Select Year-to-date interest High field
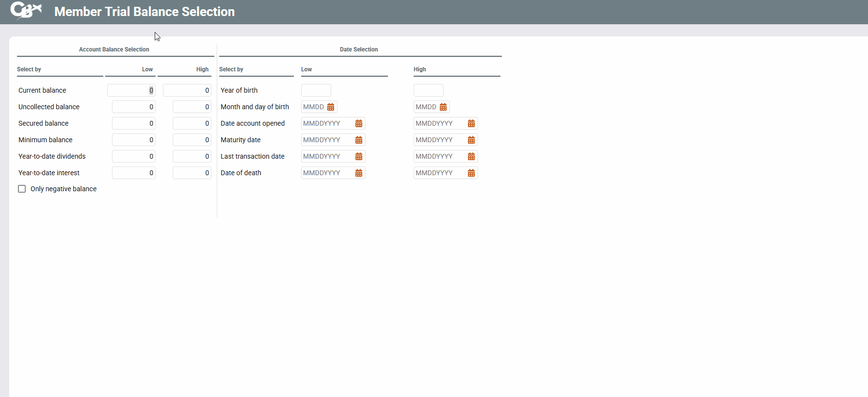 click(192, 173)
